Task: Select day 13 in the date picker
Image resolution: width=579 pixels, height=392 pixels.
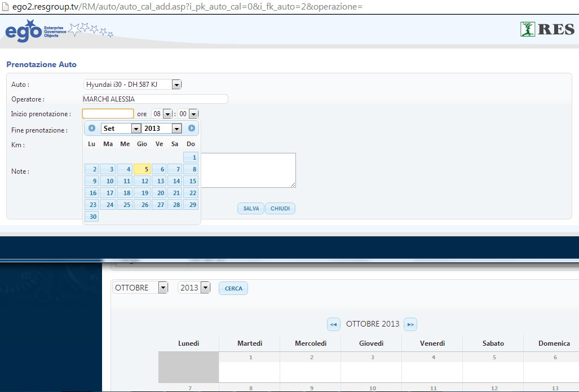Action: [x=159, y=180]
